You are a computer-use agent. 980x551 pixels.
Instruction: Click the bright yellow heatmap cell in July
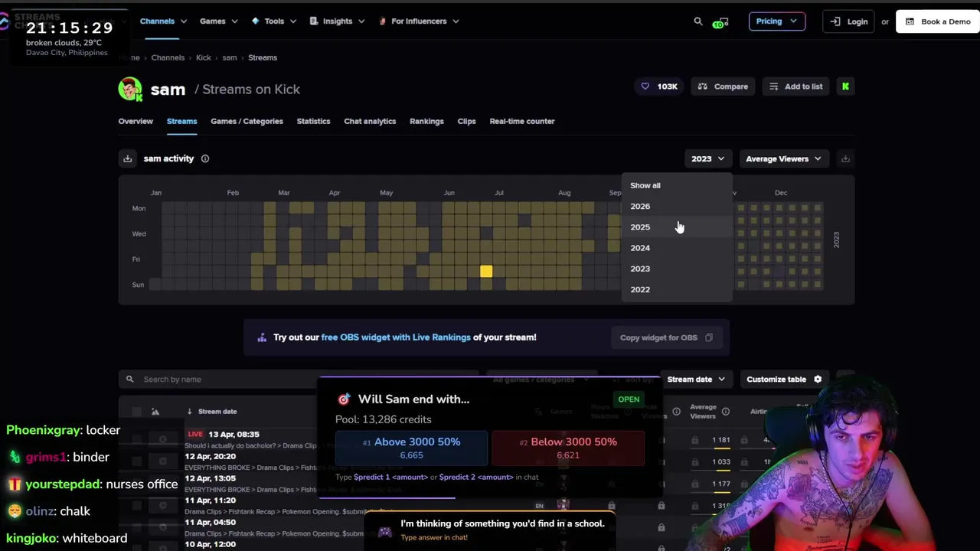click(x=486, y=272)
